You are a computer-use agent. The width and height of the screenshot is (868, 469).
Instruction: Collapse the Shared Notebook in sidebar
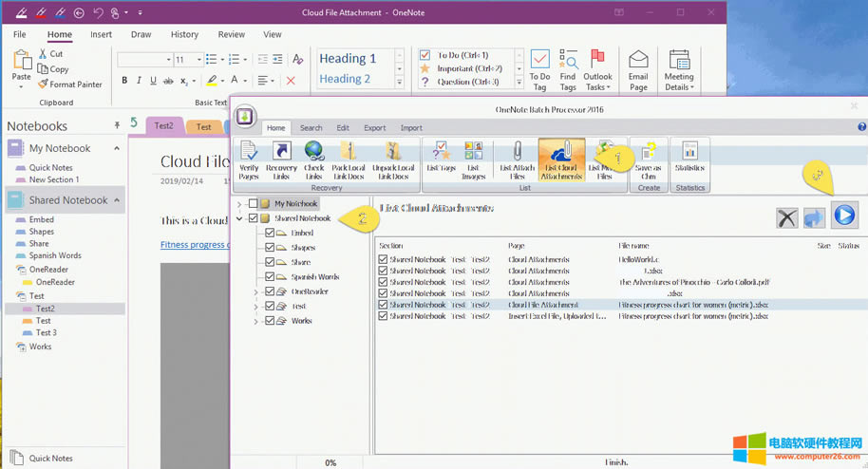[x=118, y=200]
